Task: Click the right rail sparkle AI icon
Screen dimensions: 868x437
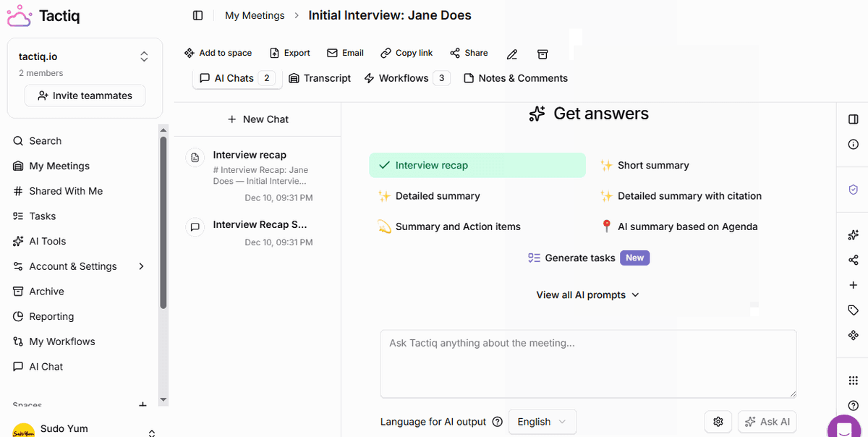Action: tap(853, 235)
